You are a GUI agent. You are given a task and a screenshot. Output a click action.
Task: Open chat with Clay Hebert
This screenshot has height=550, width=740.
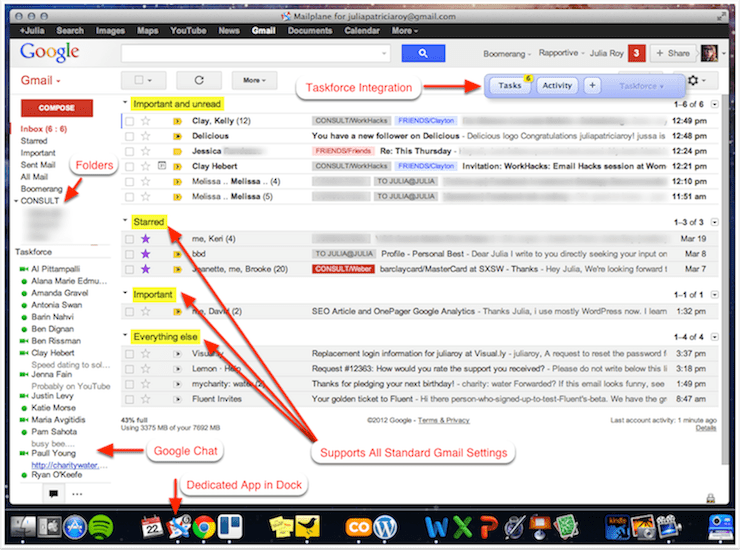point(52,353)
